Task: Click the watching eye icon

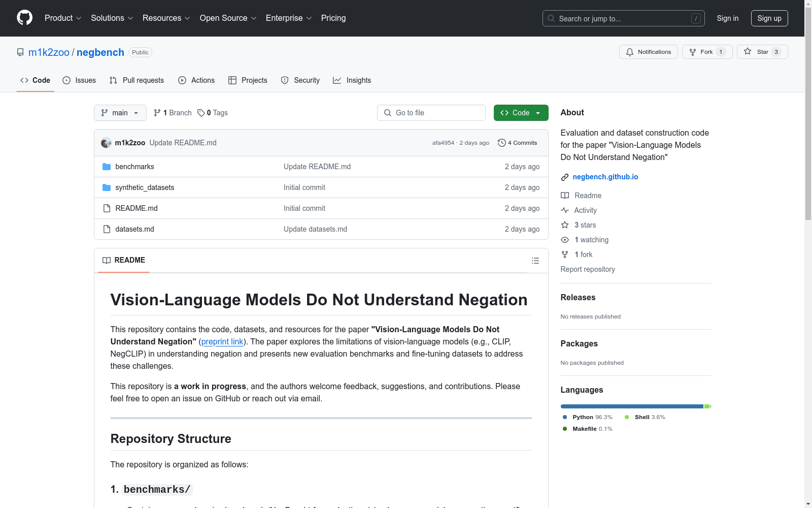Action: coord(565,240)
